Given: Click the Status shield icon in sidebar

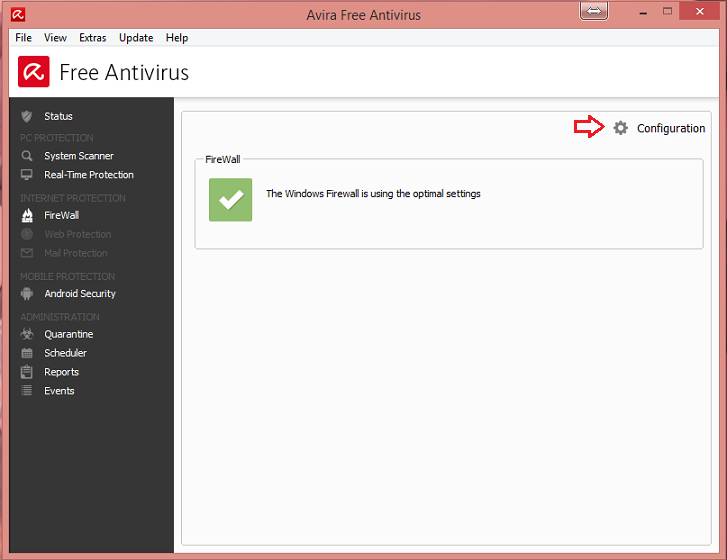Looking at the screenshot, I should pos(27,116).
